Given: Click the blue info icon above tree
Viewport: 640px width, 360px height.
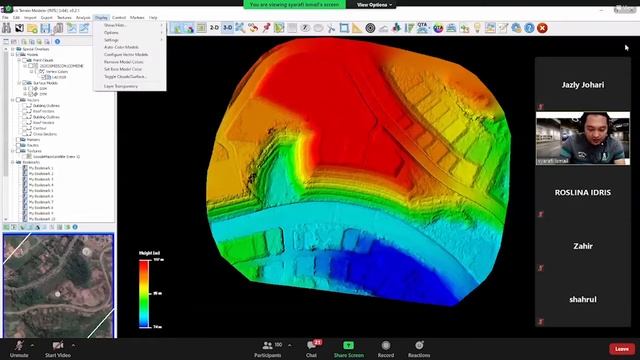Looking at the screenshot, I should tap(57, 42).
